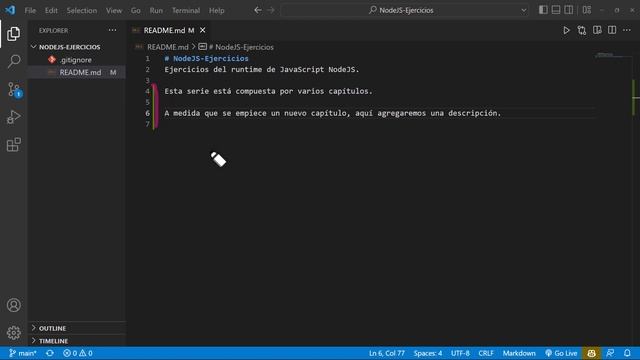Open the Edit menu

[x=51, y=10]
